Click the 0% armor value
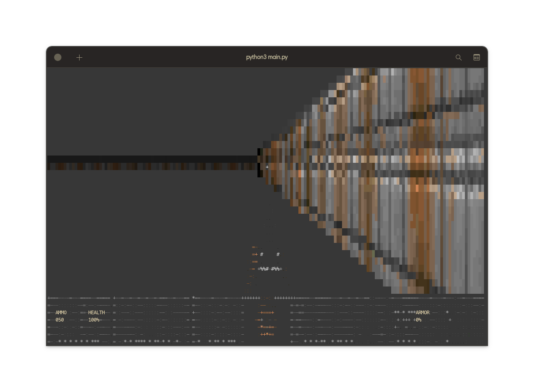This screenshot has height=392, width=534. pos(418,320)
